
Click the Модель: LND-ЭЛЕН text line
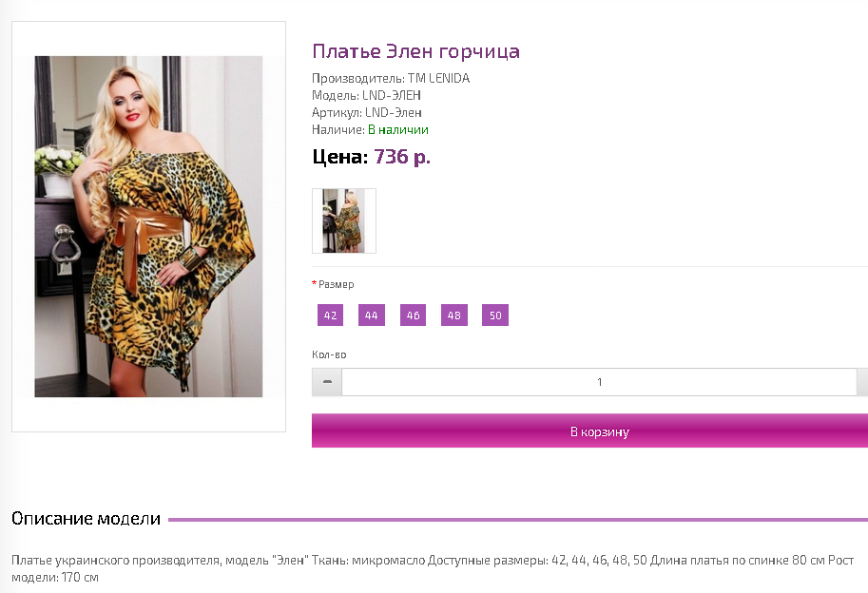[x=366, y=96]
